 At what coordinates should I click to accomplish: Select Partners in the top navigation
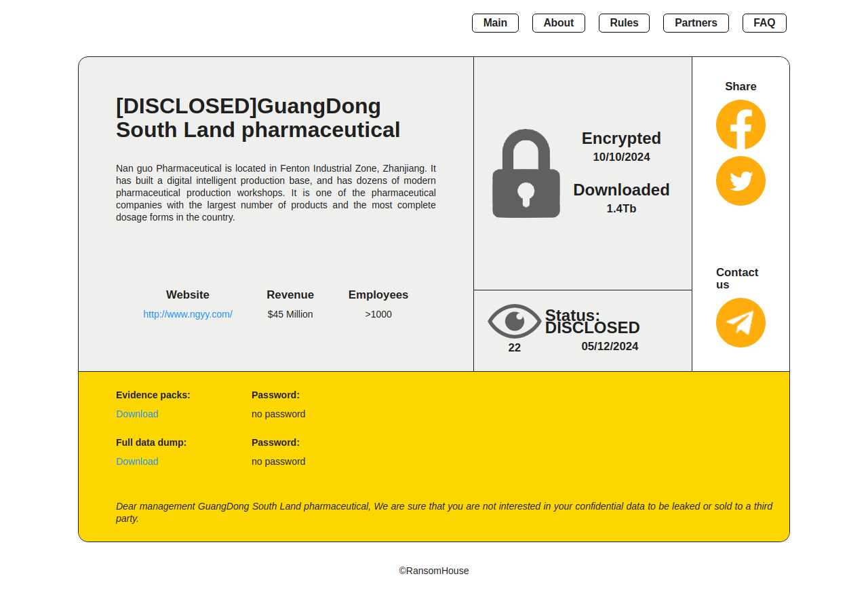696,23
